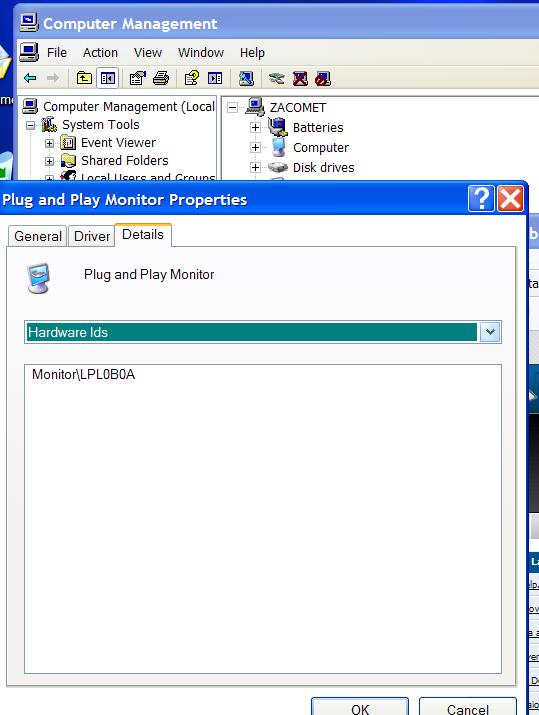Screen dimensions: 539x715
Task: Select Event Viewer label in tree
Action: coord(119,143)
